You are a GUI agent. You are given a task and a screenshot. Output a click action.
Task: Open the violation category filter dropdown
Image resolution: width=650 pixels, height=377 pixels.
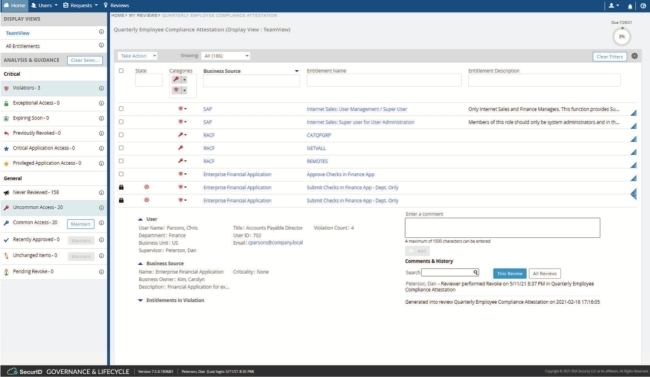point(184,90)
